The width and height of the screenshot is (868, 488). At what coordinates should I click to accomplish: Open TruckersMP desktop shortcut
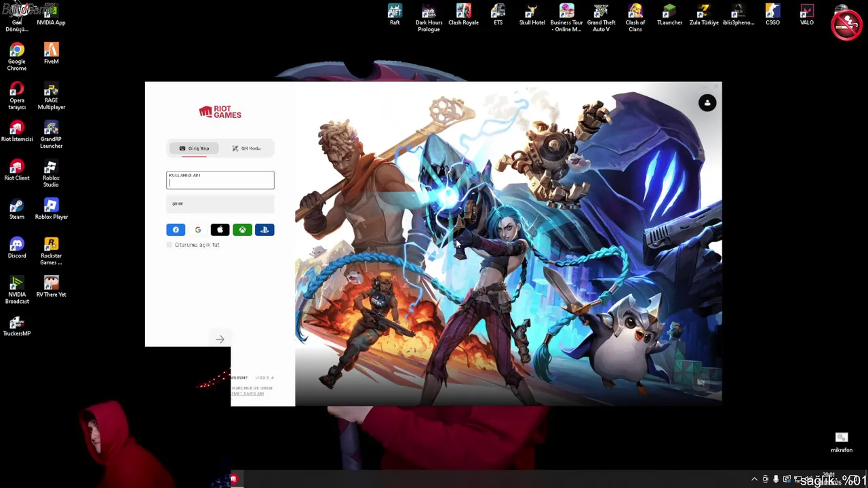tap(17, 325)
